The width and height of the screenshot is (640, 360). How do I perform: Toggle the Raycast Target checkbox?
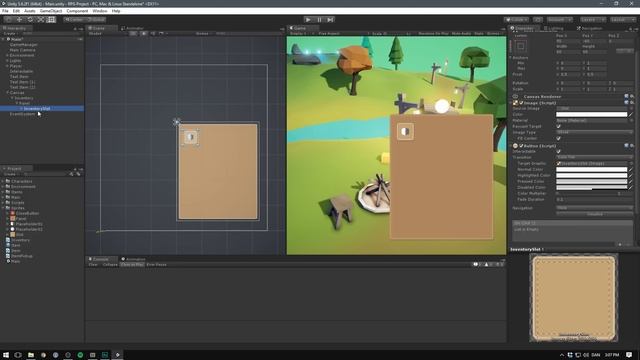point(558,127)
